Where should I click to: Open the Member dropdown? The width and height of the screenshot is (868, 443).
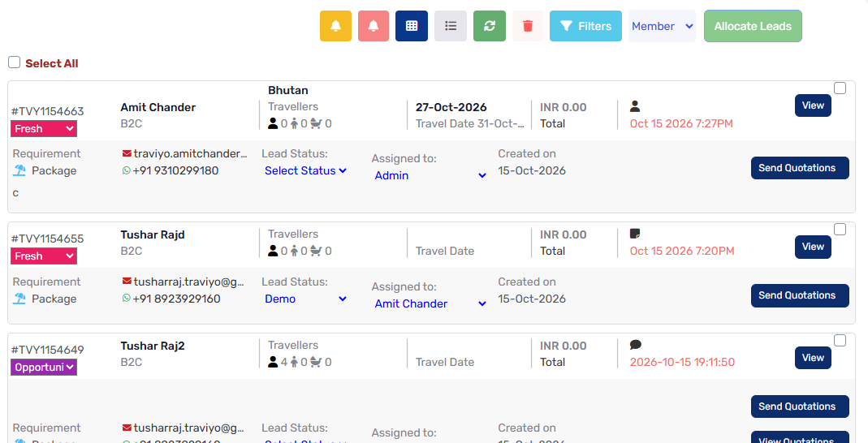tap(662, 26)
